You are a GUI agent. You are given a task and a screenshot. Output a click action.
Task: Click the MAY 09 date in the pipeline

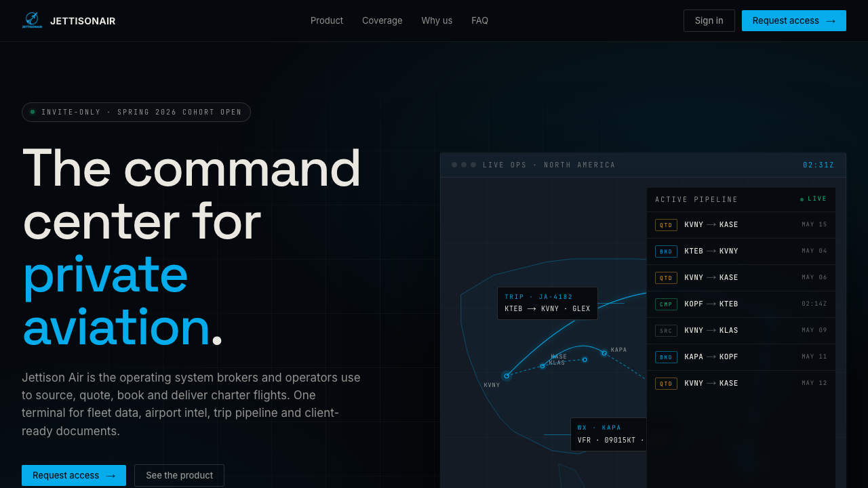coord(814,331)
